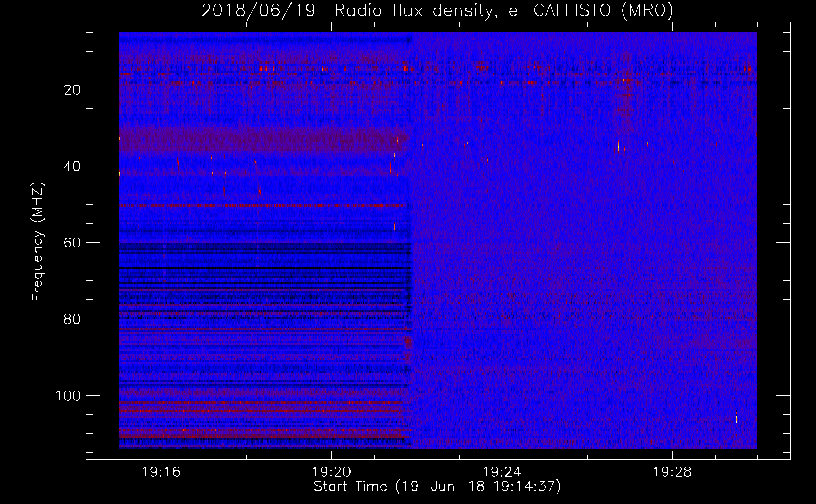Click the '80' frequency tick label
The height and width of the screenshot is (504, 816).
pos(73,319)
